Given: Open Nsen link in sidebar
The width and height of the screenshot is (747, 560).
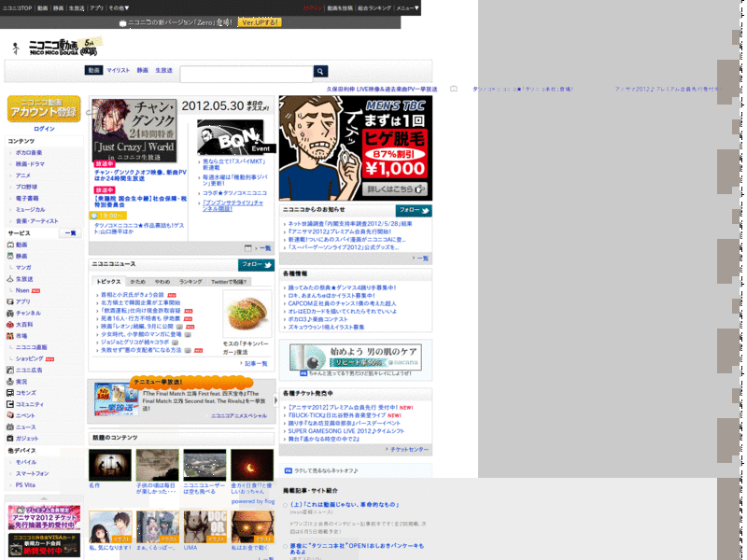Looking at the screenshot, I should pos(22,290).
